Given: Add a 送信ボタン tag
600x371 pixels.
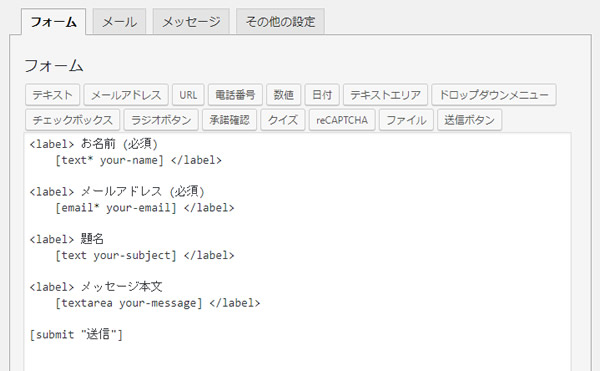Looking at the screenshot, I should click(470, 120).
